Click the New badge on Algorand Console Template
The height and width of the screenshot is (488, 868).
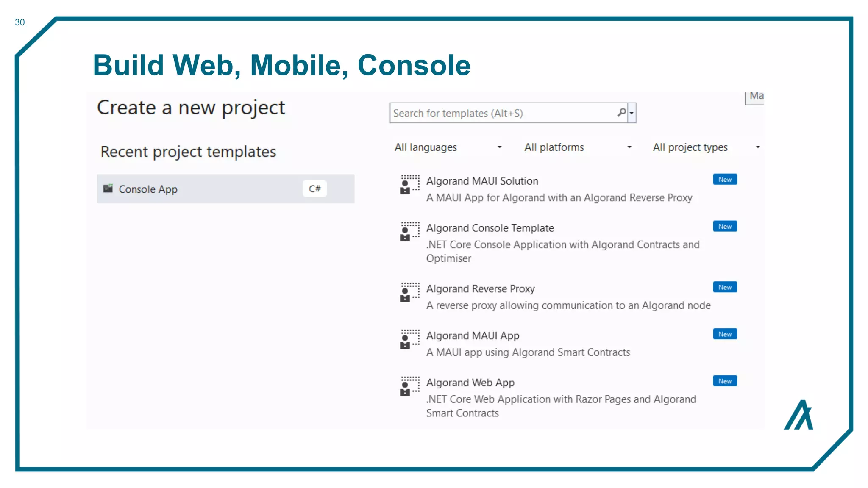tap(725, 227)
